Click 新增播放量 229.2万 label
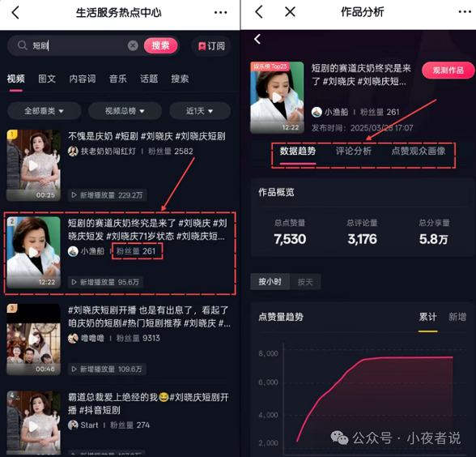Viewport: 476px width, 457px height. (108, 195)
